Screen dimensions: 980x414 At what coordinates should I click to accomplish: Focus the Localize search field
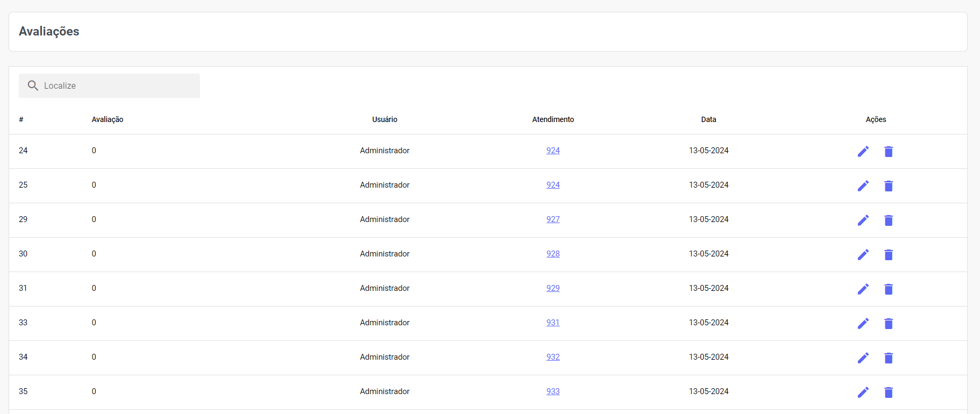pyautogui.click(x=118, y=86)
